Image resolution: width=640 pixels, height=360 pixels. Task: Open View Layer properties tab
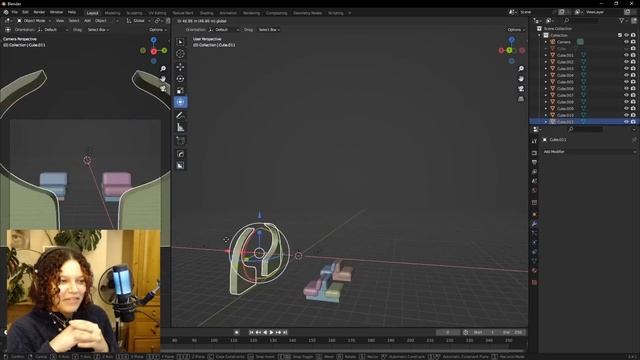point(534,172)
